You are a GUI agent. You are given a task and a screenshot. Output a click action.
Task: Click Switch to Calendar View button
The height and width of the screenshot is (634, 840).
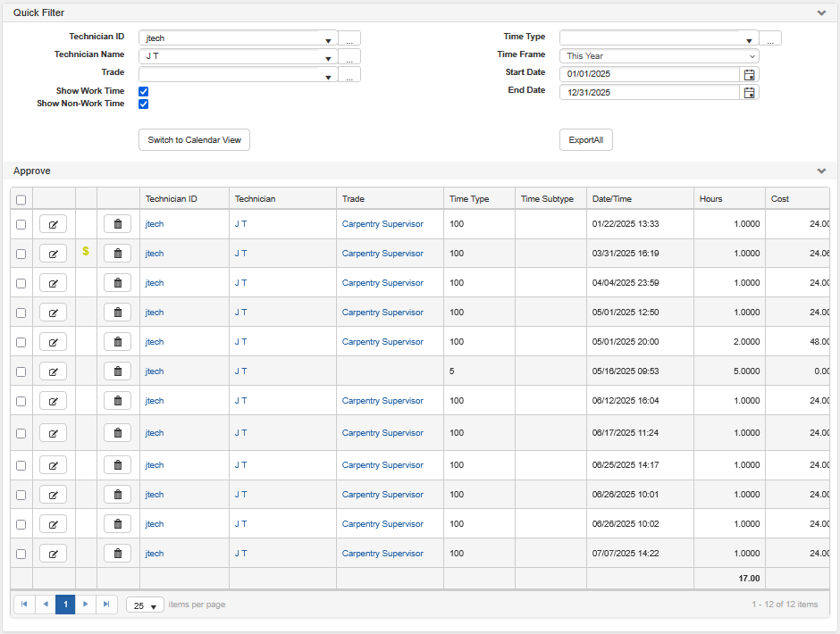[194, 140]
